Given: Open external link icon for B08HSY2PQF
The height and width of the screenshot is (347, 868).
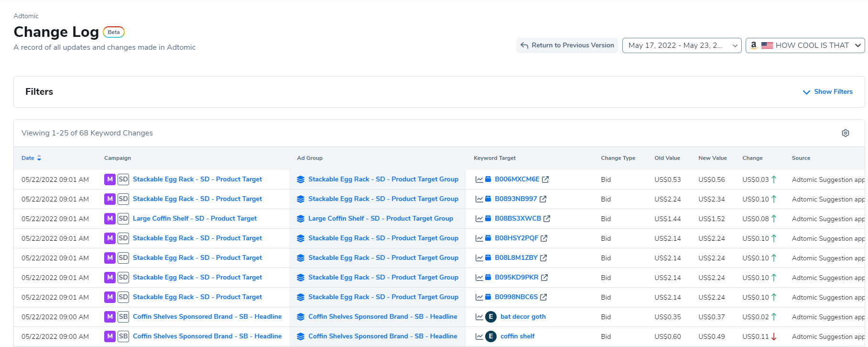Looking at the screenshot, I should tap(544, 238).
